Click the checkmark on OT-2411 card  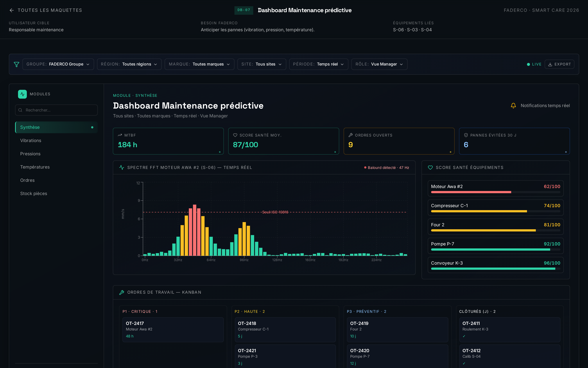(x=464, y=336)
